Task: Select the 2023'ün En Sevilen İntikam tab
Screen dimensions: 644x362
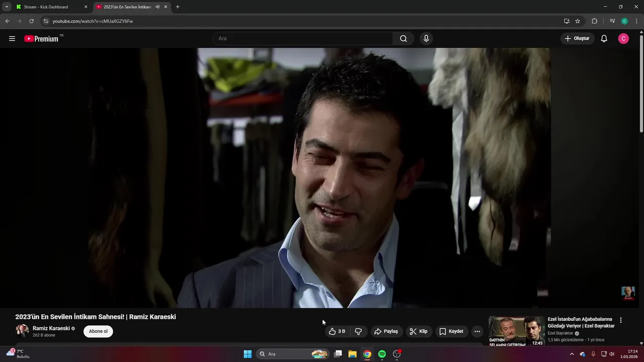Action: (127, 7)
